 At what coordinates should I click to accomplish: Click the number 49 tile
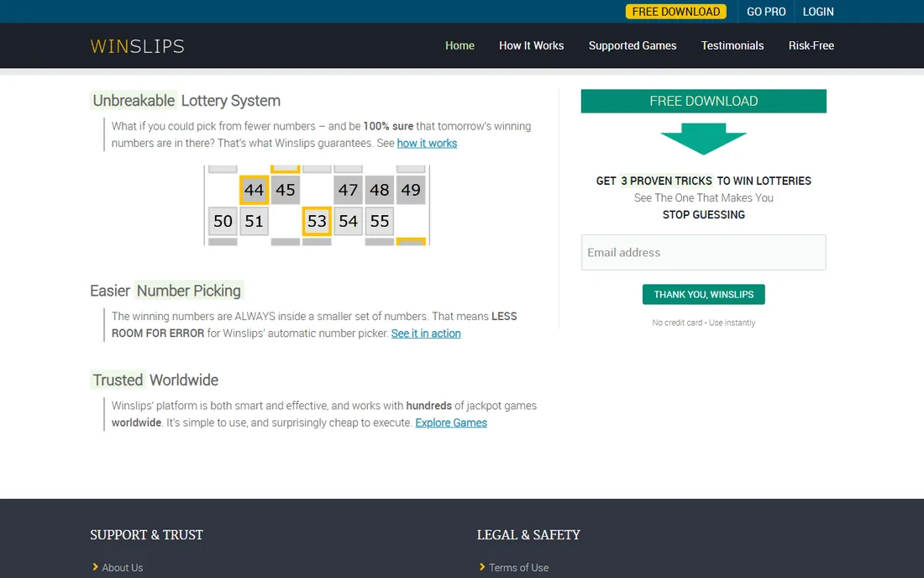(x=411, y=190)
